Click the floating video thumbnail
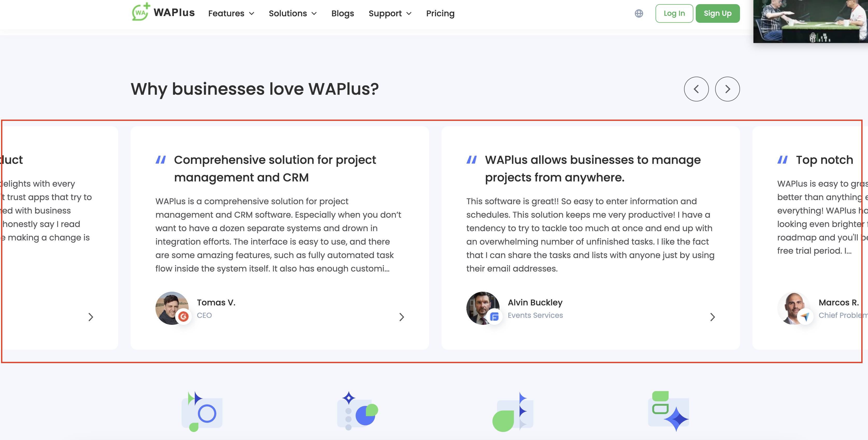Viewport: 868px width, 440px height. [x=810, y=21]
